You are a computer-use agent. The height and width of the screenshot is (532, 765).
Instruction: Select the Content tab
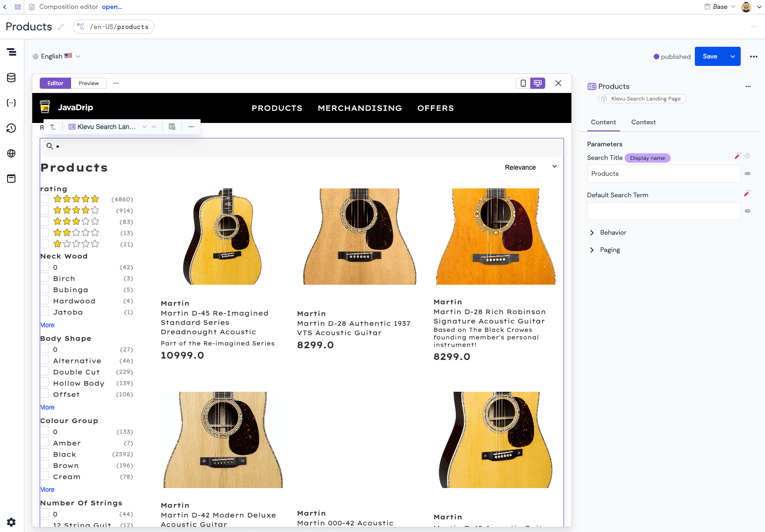click(603, 122)
